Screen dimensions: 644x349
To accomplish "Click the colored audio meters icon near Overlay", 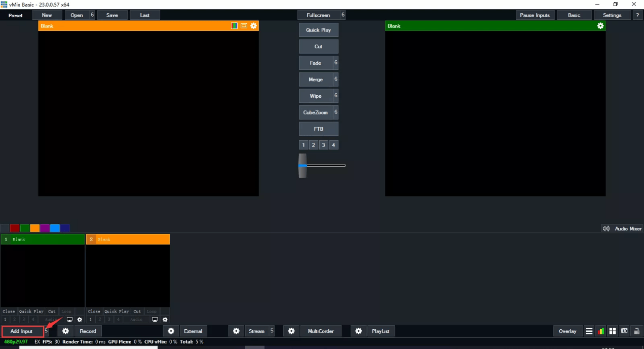I will [x=601, y=331].
